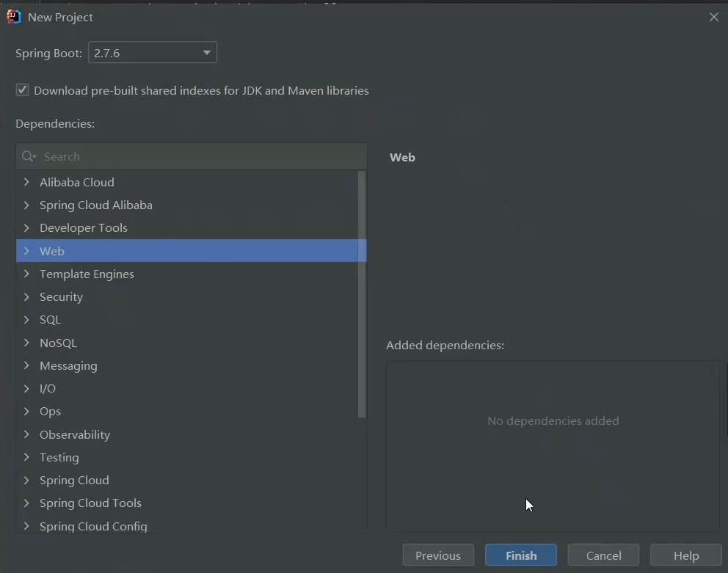Toggle Download pre-built shared indexes checkbox
The height and width of the screenshot is (573, 728).
tap(22, 90)
